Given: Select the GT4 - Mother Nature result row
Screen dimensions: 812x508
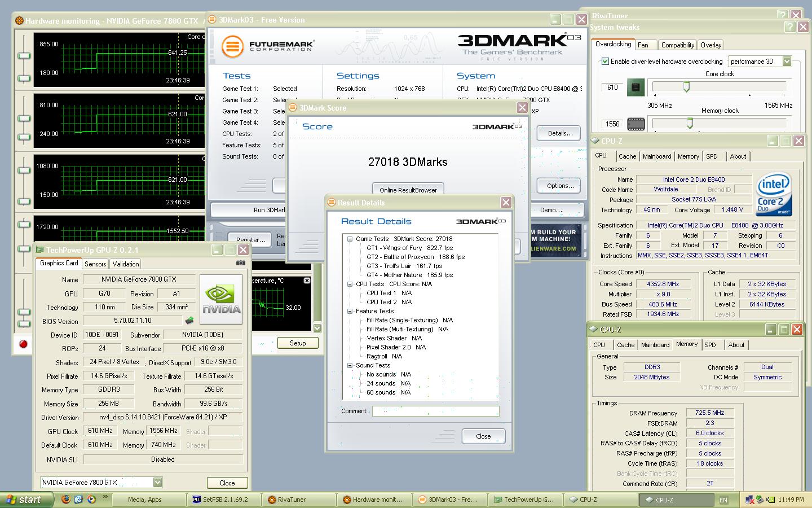Looking at the screenshot, I should (410, 275).
